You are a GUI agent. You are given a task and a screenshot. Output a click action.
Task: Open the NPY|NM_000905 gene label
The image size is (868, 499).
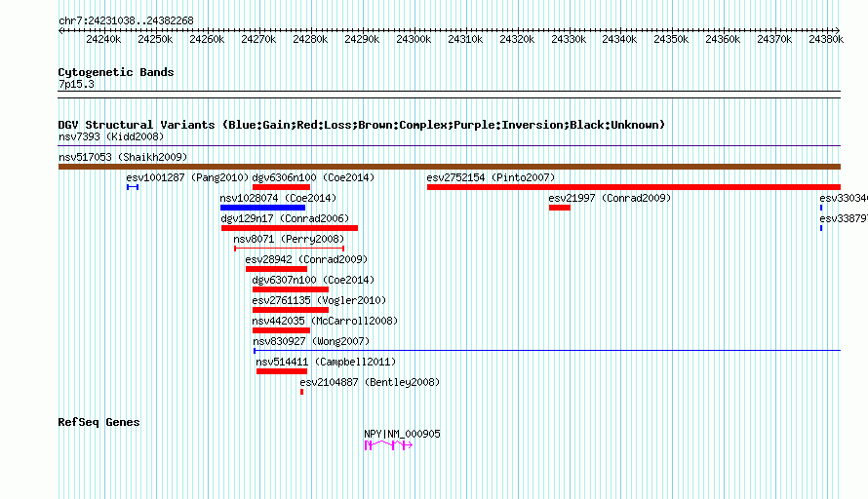(403, 435)
